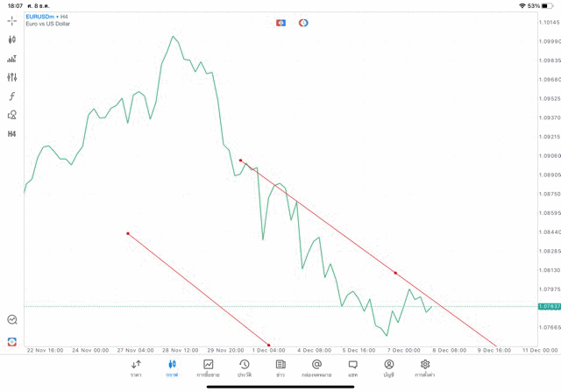Open the History (ประวัติ) tab
561x392 pixels.
[245, 367]
